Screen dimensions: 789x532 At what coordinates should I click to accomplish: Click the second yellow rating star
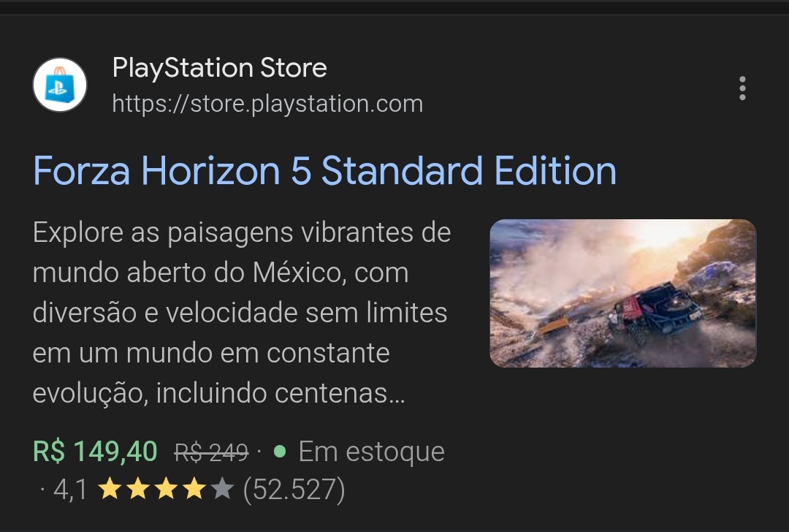tap(138, 489)
